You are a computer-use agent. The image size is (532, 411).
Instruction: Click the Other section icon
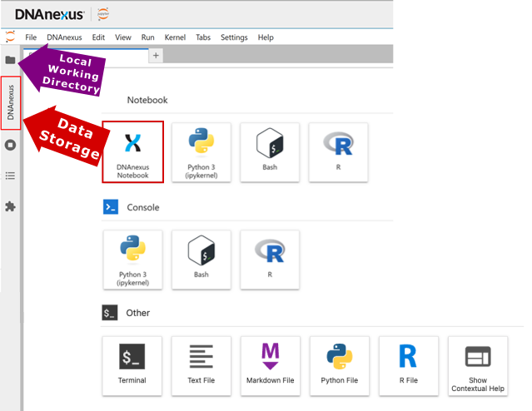[110, 313]
